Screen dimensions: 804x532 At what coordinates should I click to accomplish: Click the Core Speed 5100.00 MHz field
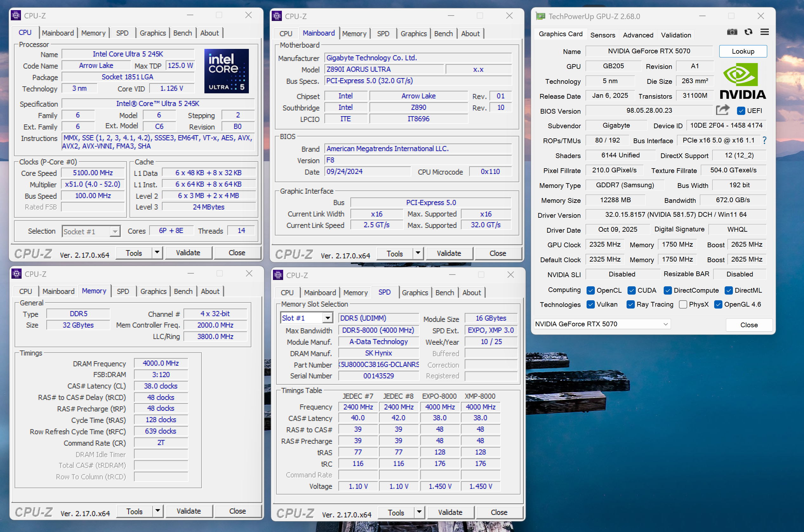(x=93, y=173)
